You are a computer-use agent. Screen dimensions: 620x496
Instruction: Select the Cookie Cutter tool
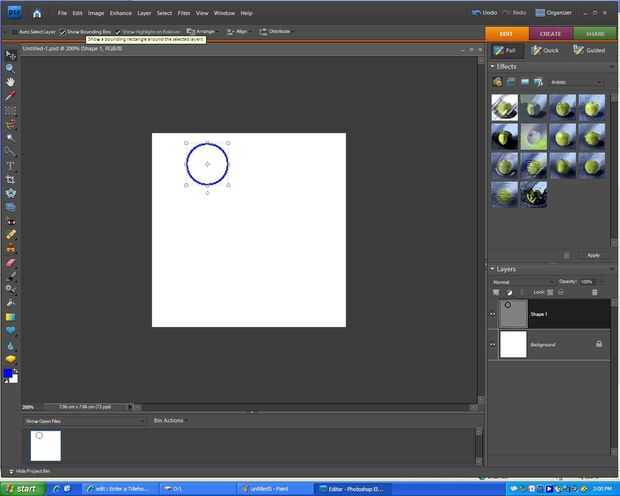tap(11, 193)
